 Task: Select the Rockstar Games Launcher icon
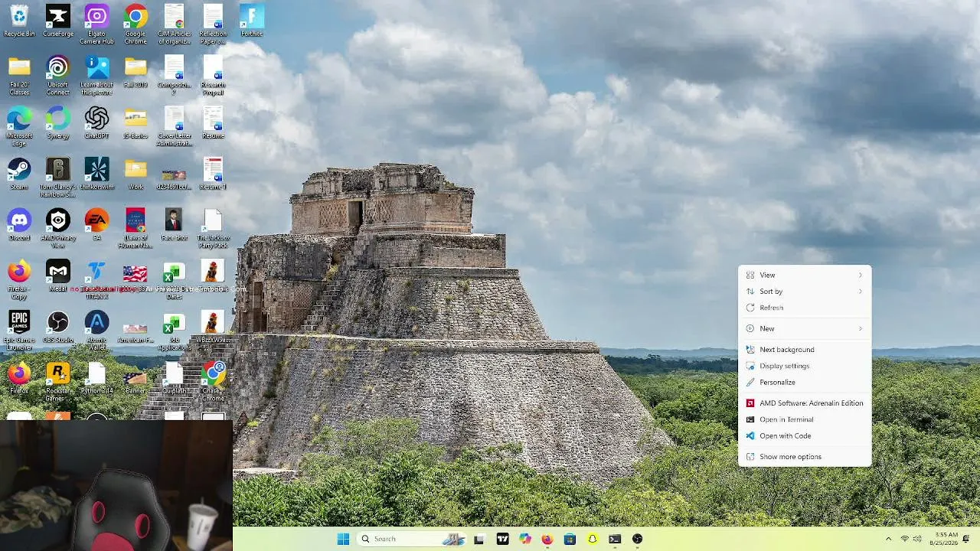coord(58,382)
